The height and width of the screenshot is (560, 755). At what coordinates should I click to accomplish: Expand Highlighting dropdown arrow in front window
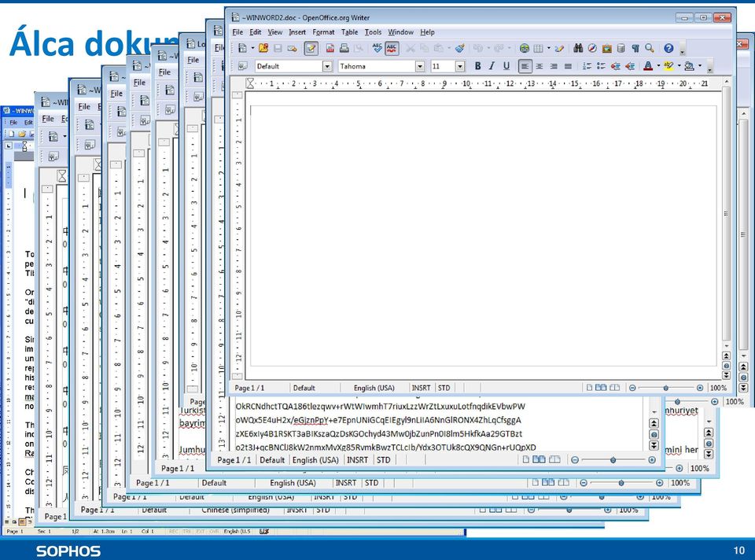click(x=679, y=66)
